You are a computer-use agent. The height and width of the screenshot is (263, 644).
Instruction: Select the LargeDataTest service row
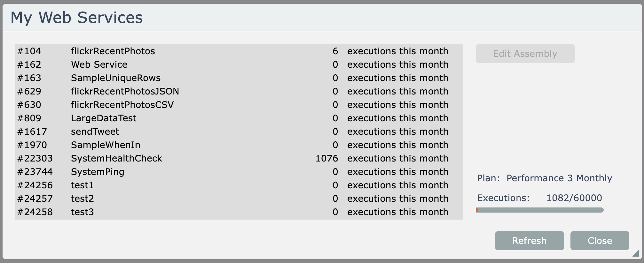pos(104,118)
